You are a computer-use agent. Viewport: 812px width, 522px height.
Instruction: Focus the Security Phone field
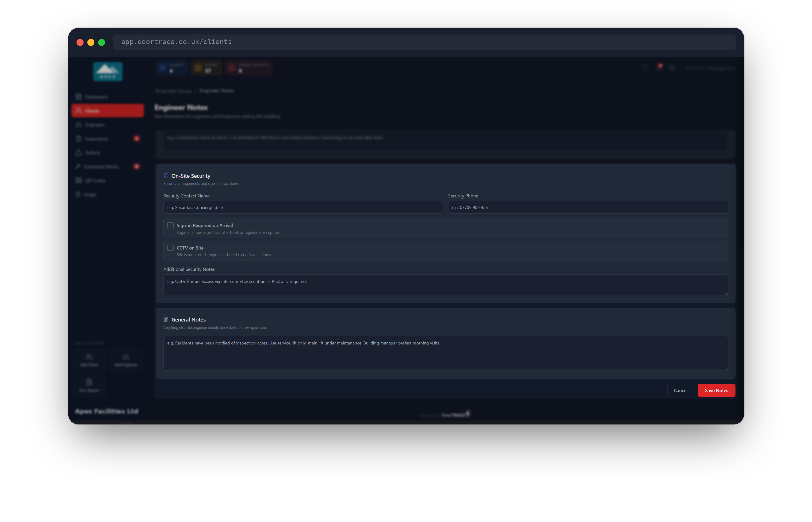pos(587,207)
